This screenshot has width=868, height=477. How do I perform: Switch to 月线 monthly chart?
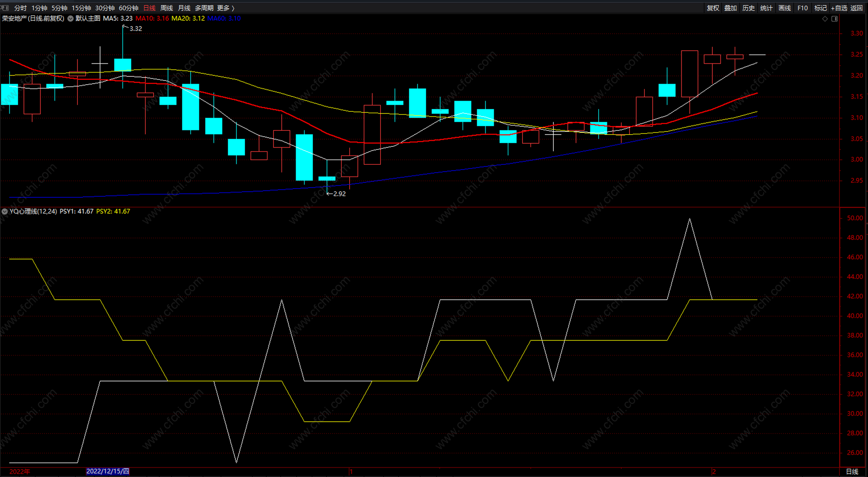tap(184, 8)
